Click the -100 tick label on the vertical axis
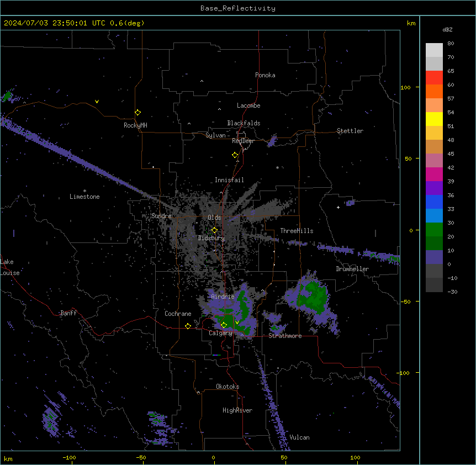The image size is (476, 465). point(404,373)
